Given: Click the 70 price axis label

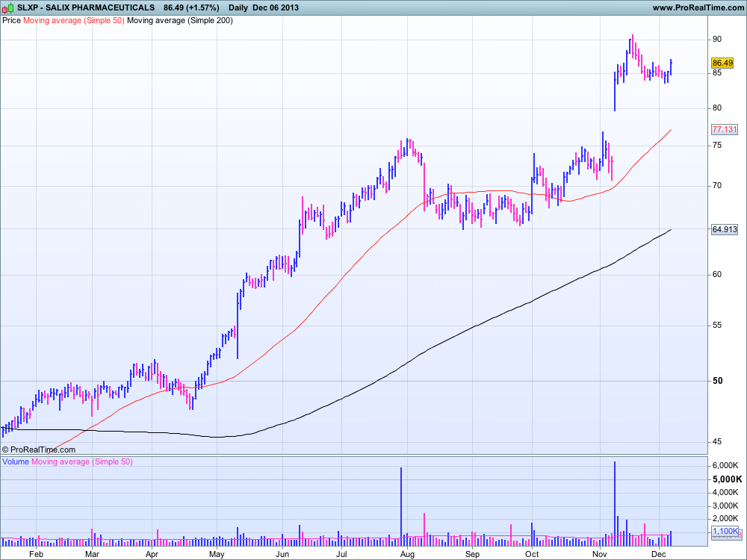Looking at the screenshot, I should tap(717, 185).
